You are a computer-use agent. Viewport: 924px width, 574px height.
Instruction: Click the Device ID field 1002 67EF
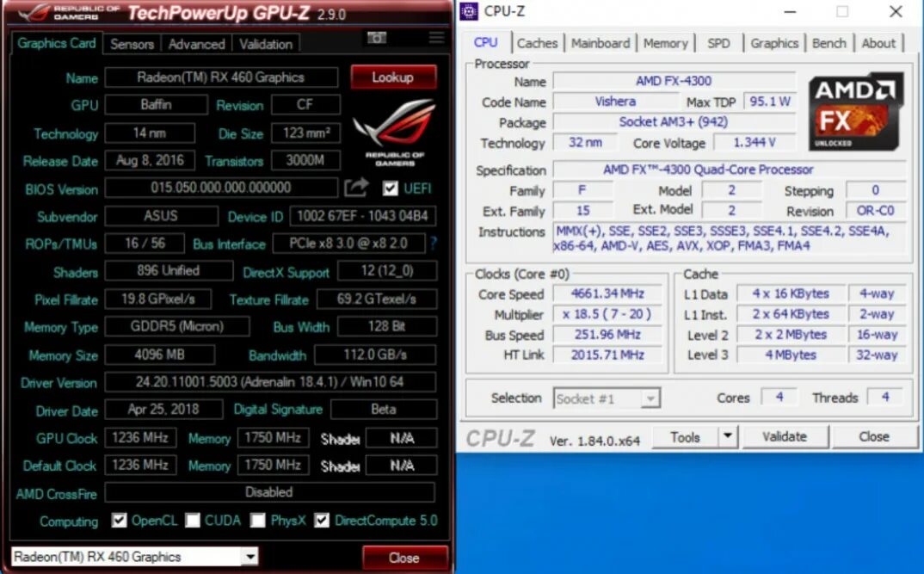pos(362,216)
